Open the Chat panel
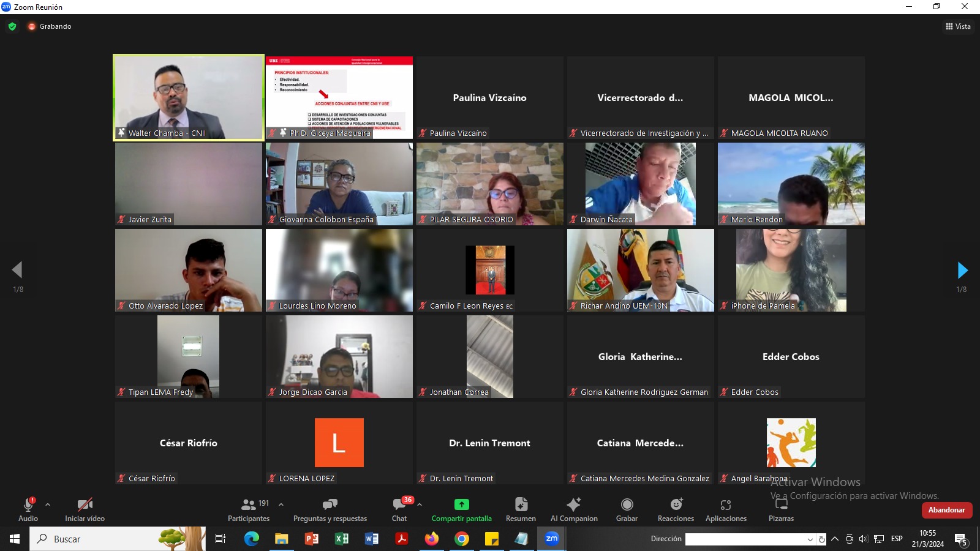The image size is (980, 551). tap(399, 509)
